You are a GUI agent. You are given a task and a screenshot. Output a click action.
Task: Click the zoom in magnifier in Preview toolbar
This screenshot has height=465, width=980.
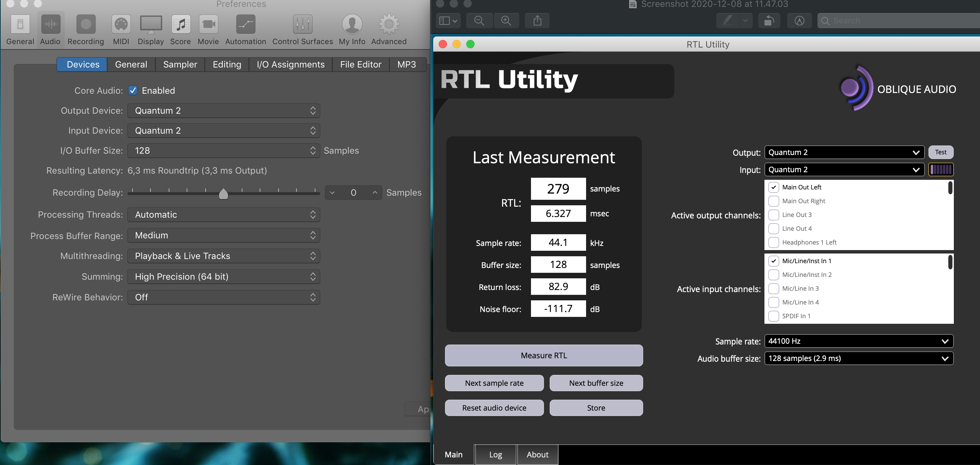(506, 21)
